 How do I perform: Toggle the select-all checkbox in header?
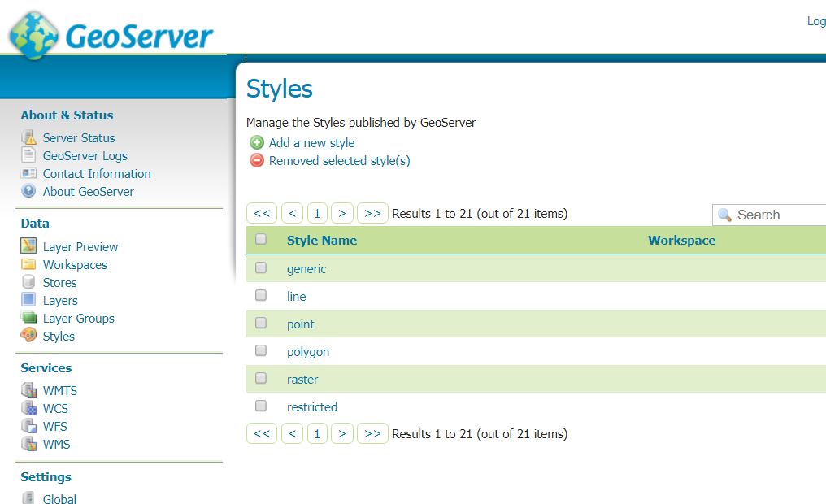click(261, 239)
